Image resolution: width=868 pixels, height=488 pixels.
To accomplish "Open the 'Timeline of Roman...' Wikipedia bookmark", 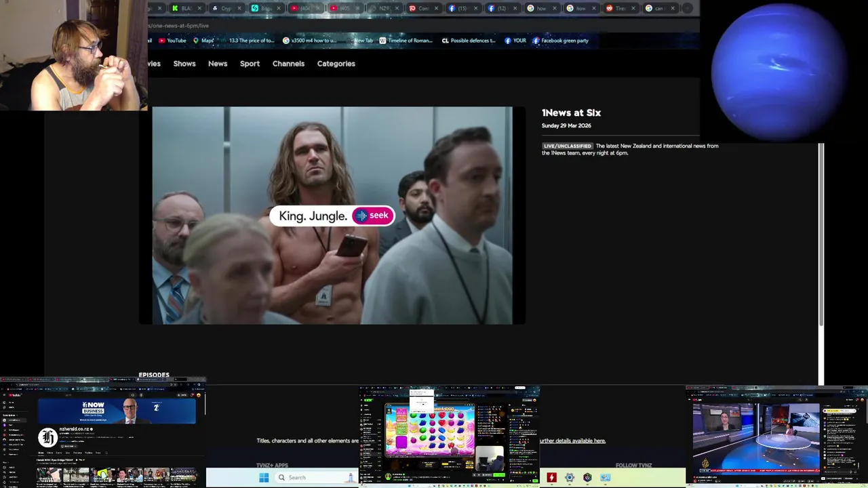I will coord(406,41).
